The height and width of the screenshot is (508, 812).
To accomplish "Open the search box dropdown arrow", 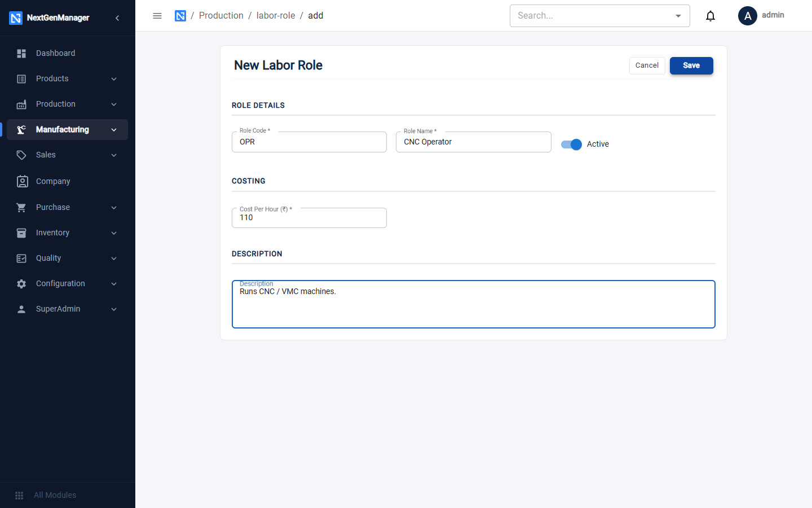I will 678,16.
